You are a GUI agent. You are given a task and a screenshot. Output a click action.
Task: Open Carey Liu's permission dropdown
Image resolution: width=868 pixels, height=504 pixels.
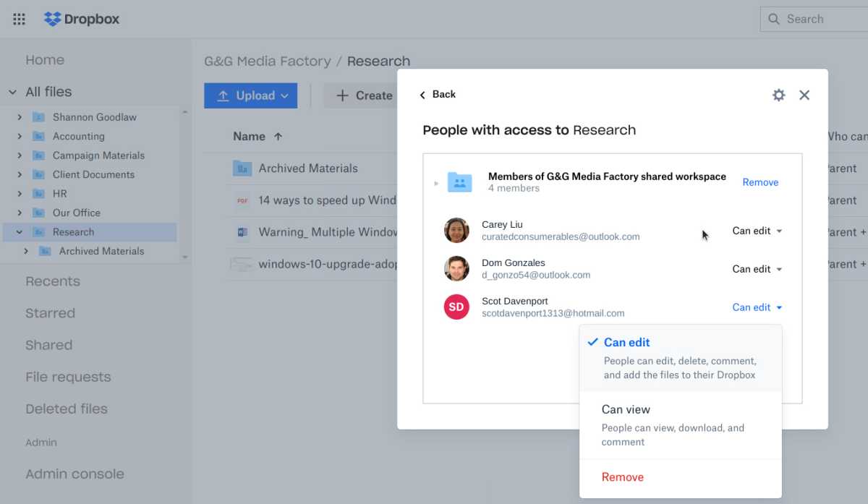pyautogui.click(x=756, y=231)
